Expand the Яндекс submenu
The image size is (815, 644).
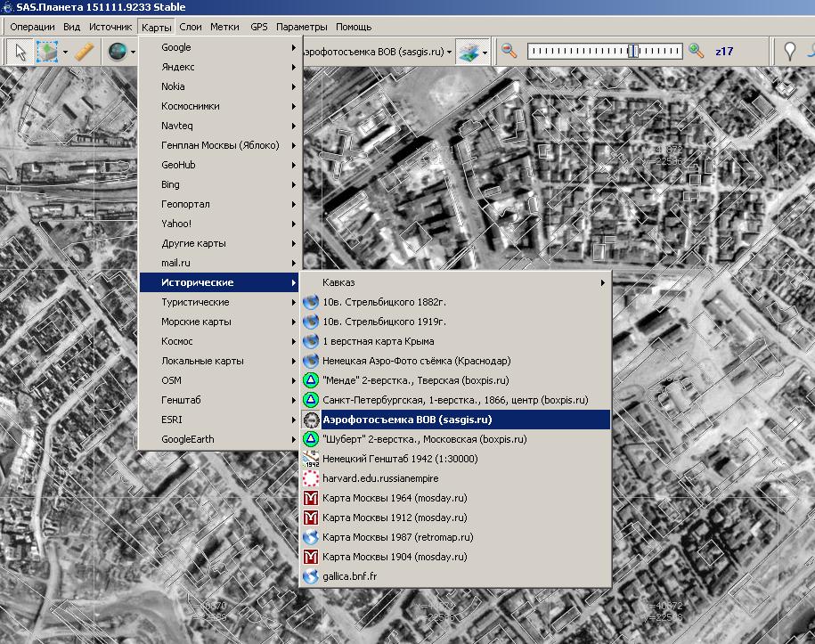click(220, 67)
